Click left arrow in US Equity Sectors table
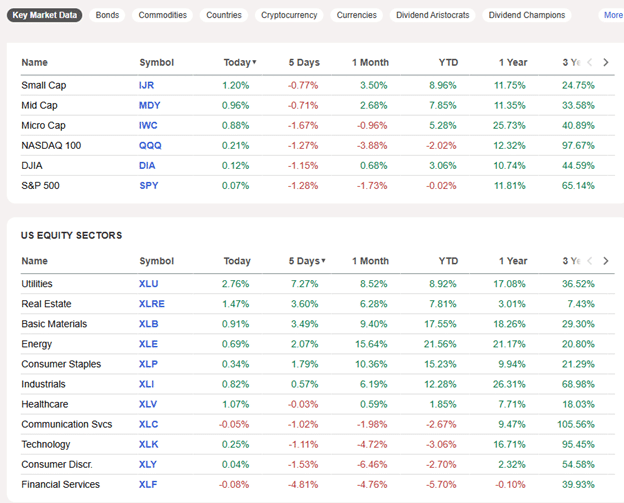This screenshot has width=624, height=503. [589, 261]
